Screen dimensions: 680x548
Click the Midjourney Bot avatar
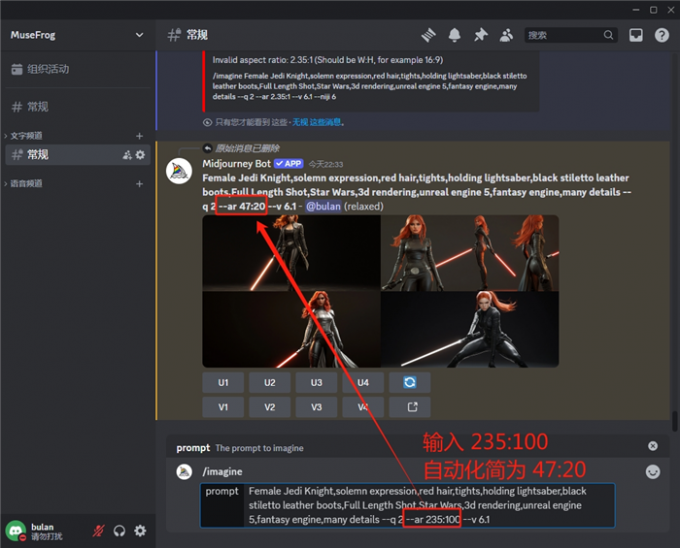[x=179, y=171]
